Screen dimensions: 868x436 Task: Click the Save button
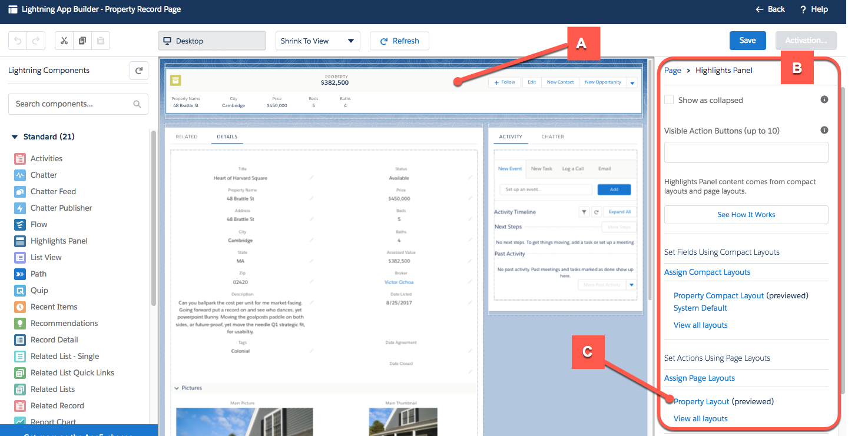tap(747, 40)
